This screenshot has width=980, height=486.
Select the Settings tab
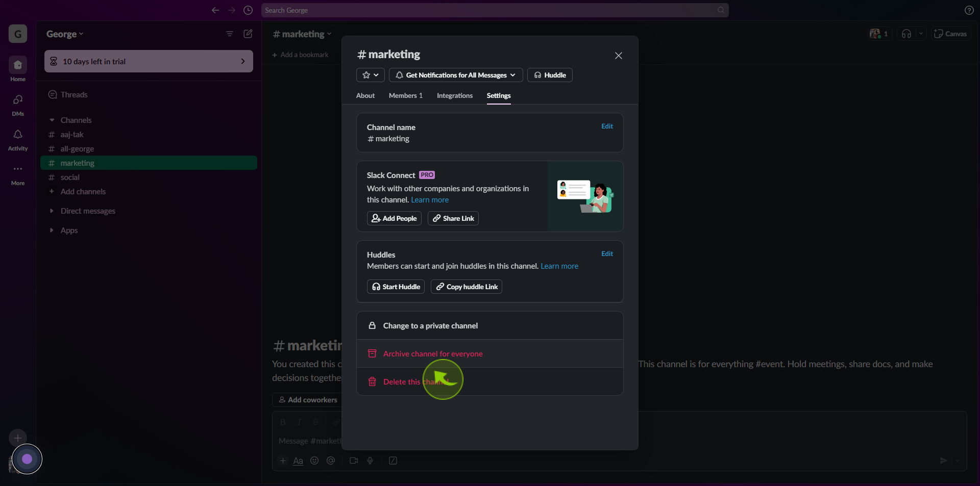point(499,96)
